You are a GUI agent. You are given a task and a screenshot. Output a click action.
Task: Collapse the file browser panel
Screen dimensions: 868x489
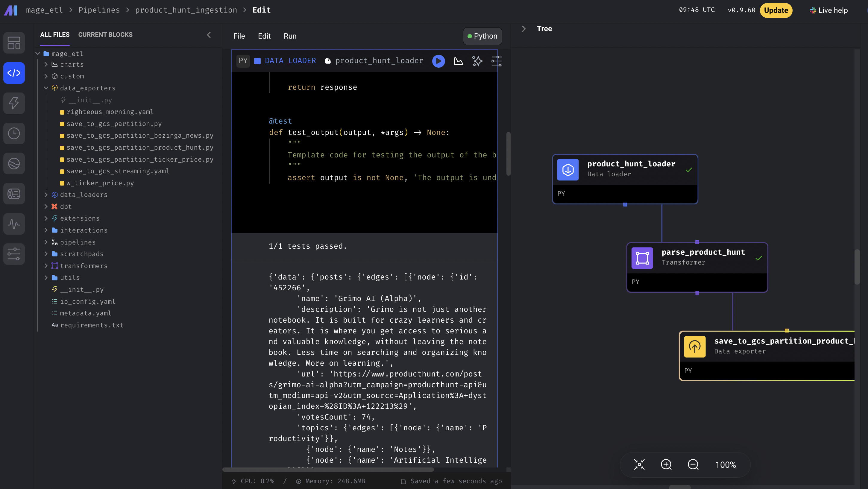(209, 35)
